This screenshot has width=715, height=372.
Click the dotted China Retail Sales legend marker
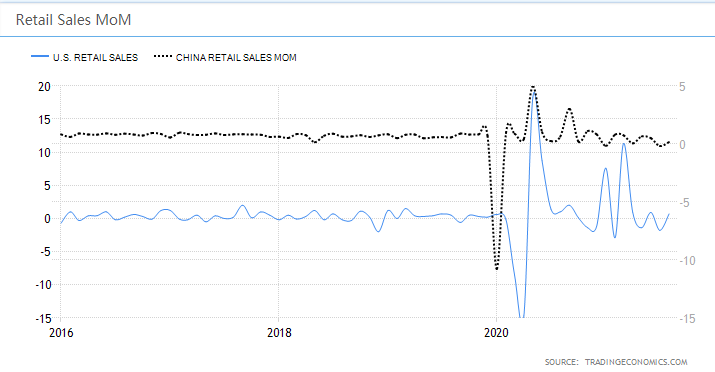(x=163, y=57)
